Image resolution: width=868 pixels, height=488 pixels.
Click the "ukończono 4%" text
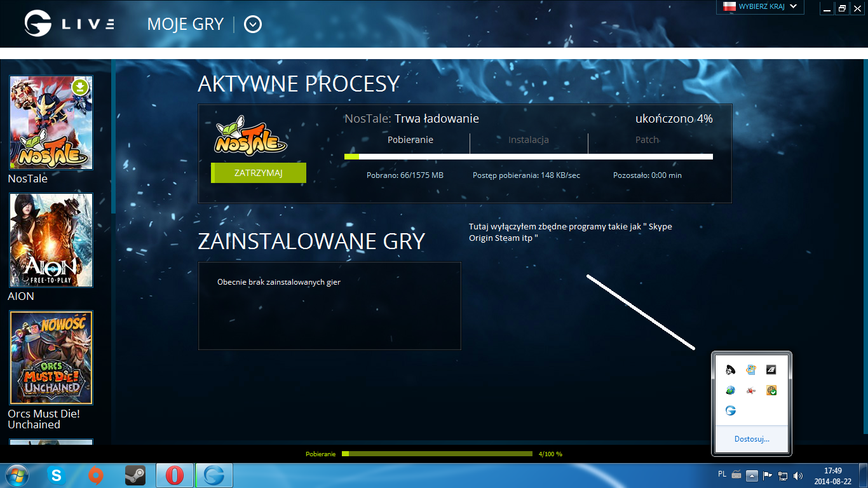[674, 119]
